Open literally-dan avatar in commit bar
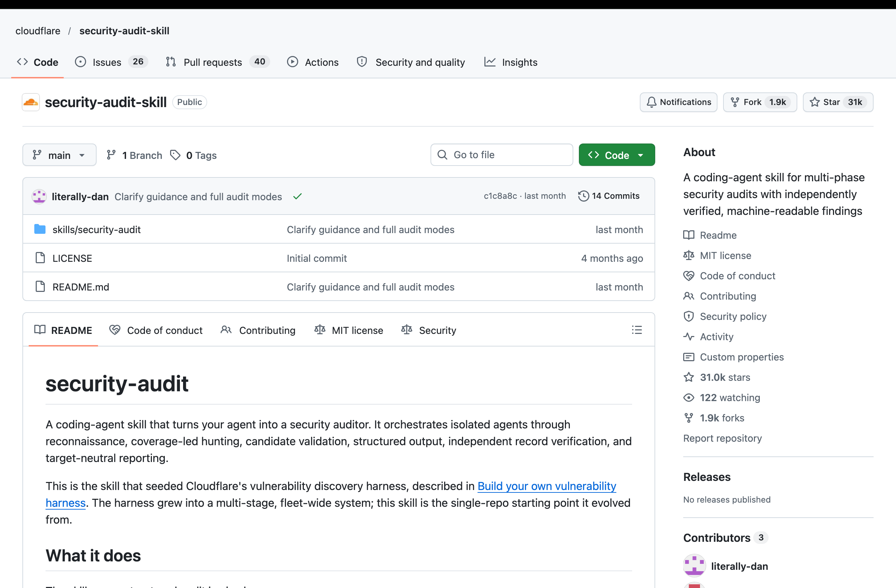896x588 pixels. tap(39, 196)
